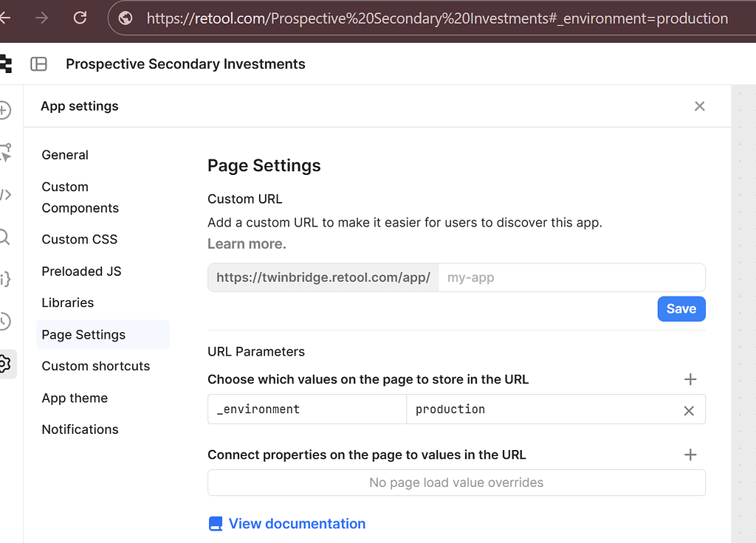
Task: Open the add component plus sidebar icon
Action: pyautogui.click(x=5, y=110)
